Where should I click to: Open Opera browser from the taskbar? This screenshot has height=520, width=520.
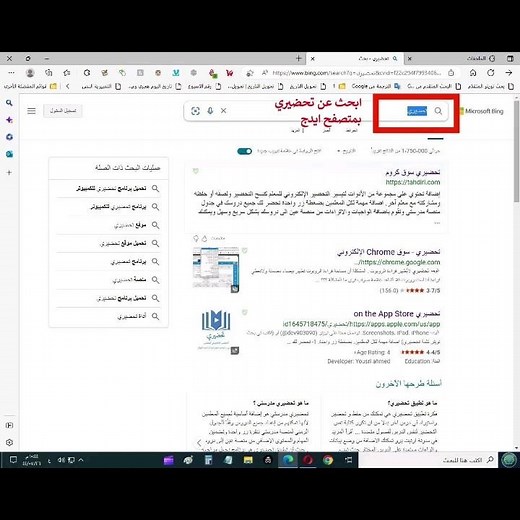tap(308, 460)
